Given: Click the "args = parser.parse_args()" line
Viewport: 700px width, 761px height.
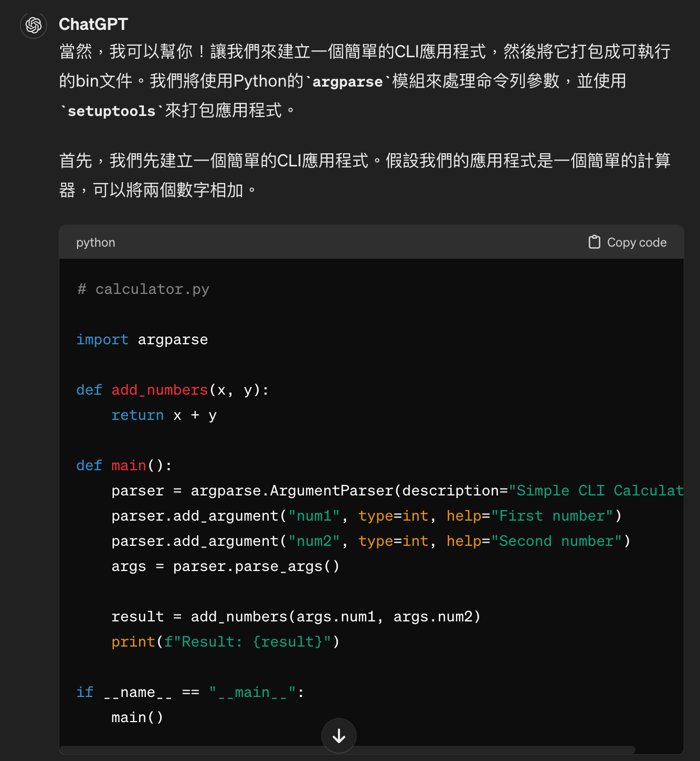Looking at the screenshot, I should [225, 566].
